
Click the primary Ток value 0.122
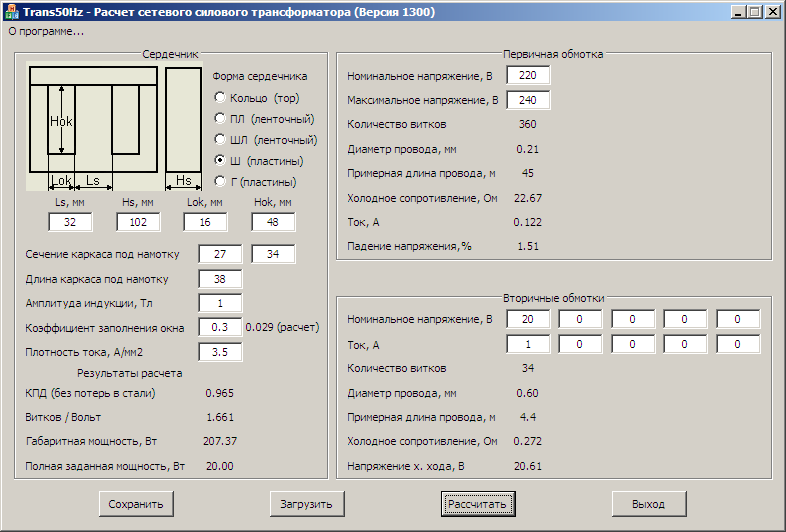(x=527, y=222)
